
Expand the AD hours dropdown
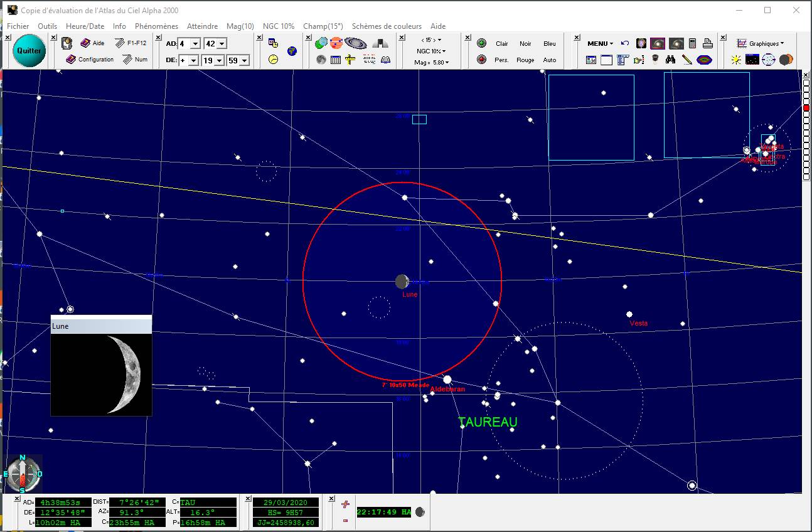(x=195, y=44)
